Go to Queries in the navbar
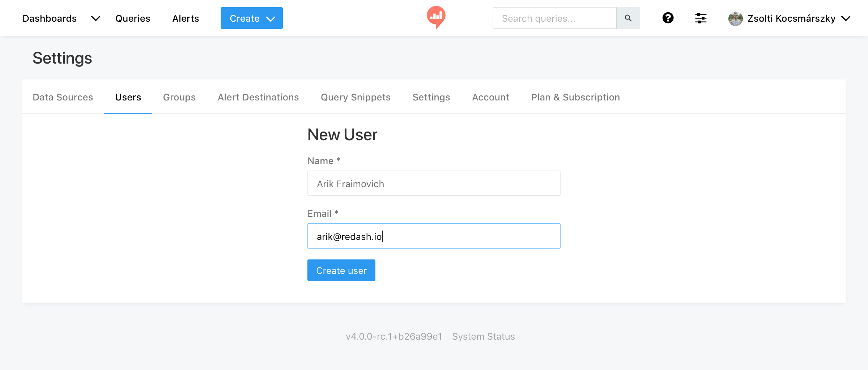868x370 pixels. (133, 18)
